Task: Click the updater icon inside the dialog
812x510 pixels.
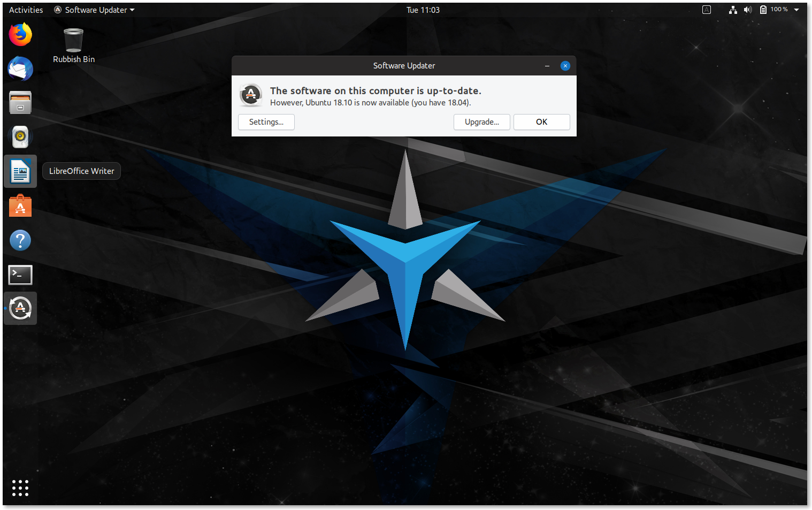Action: [251, 95]
